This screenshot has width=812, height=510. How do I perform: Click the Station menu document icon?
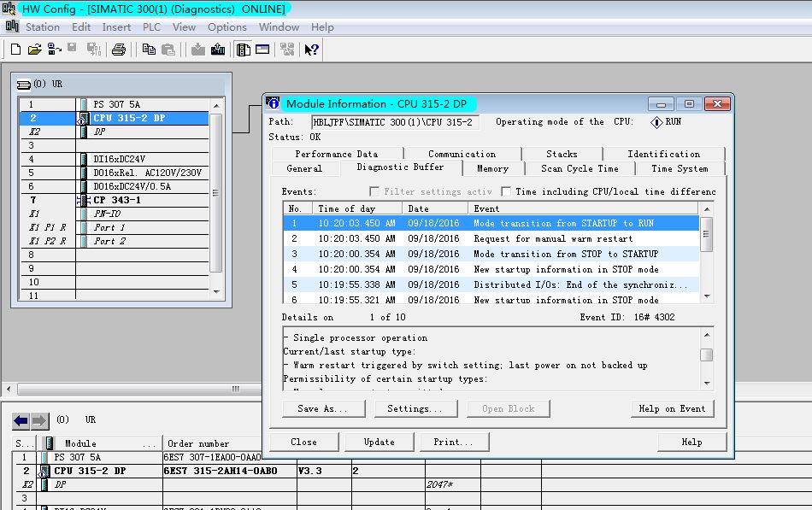(12, 26)
